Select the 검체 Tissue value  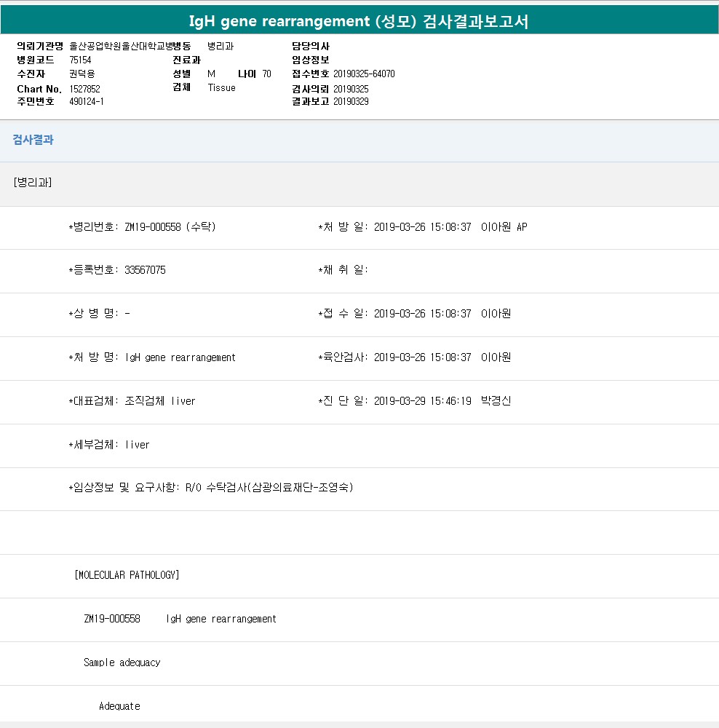coord(221,88)
